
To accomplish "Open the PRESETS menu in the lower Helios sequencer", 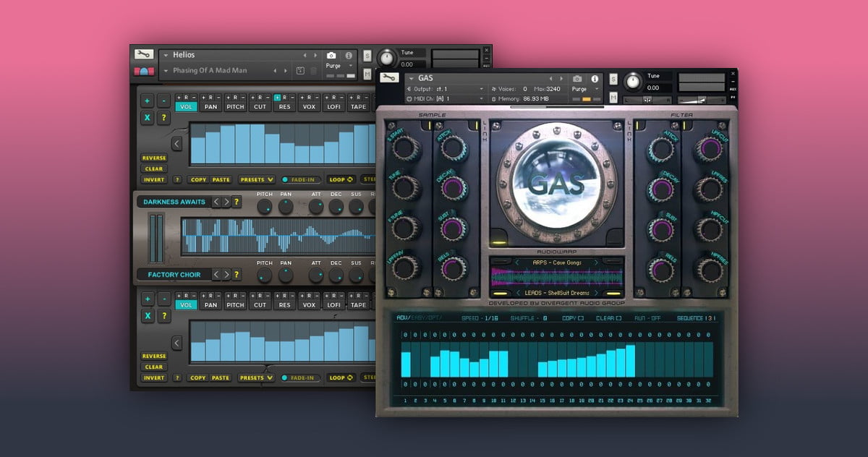I will (257, 377).
